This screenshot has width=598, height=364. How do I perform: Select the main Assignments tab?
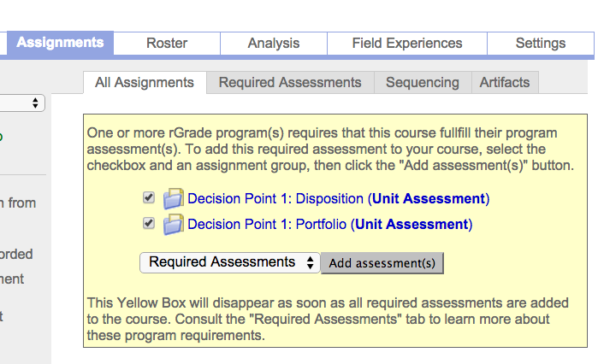60,43
